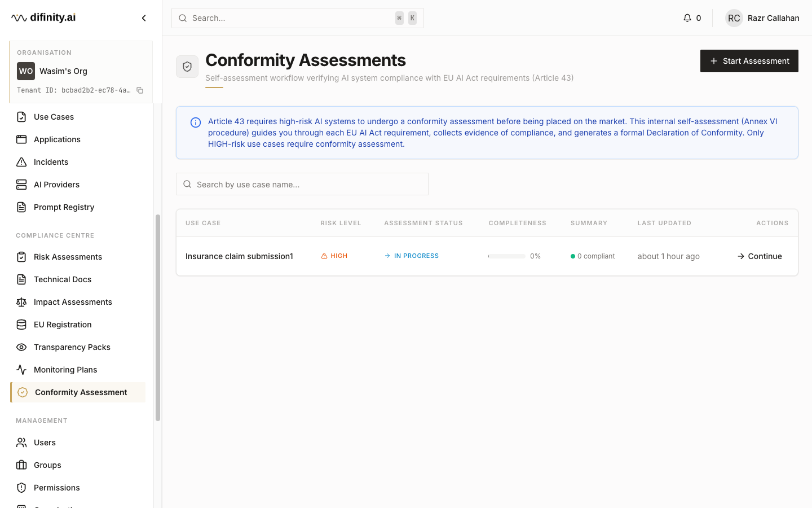Viewport: 812px width, 508px height.
Task: Click the difinity.ai logo
Action: [x=43, y=17]
